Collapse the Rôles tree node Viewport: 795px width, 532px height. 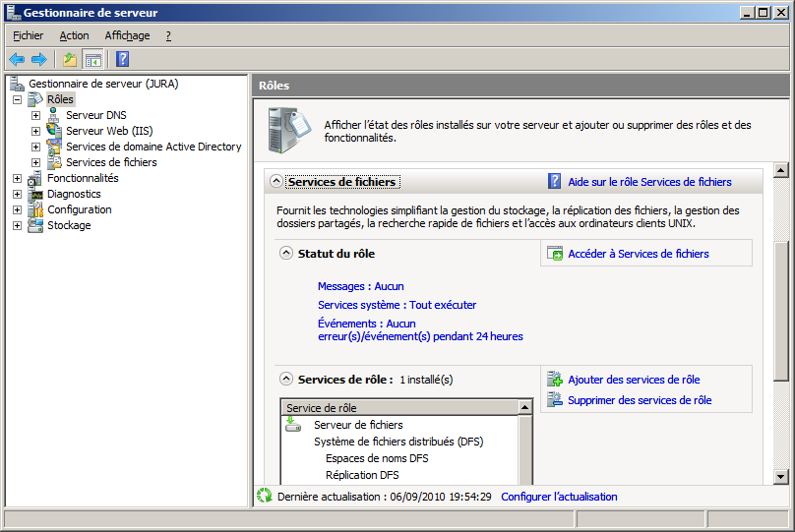click(x=18, y=99)
